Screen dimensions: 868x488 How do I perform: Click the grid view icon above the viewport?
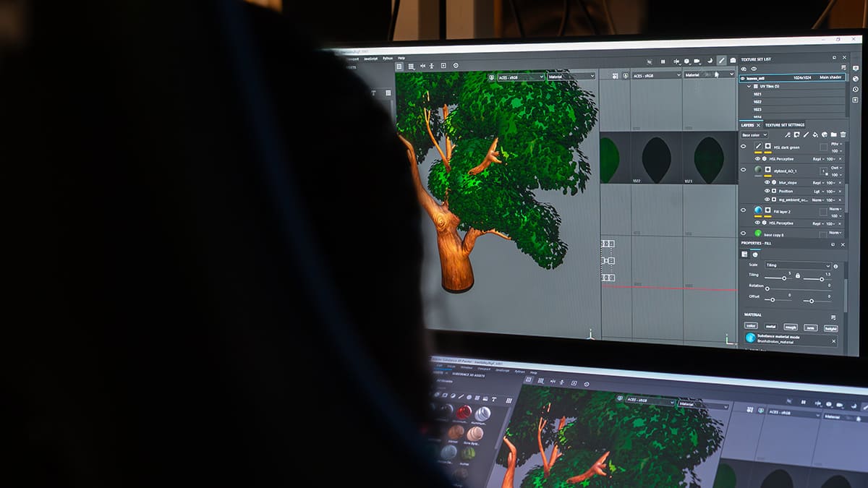(x=399, y=67)
